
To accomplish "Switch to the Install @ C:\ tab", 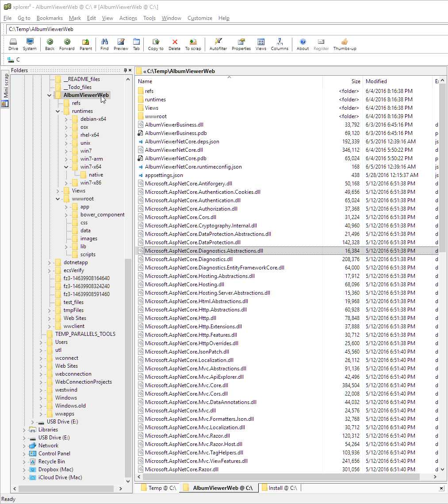I will click(x=280, y=488).
